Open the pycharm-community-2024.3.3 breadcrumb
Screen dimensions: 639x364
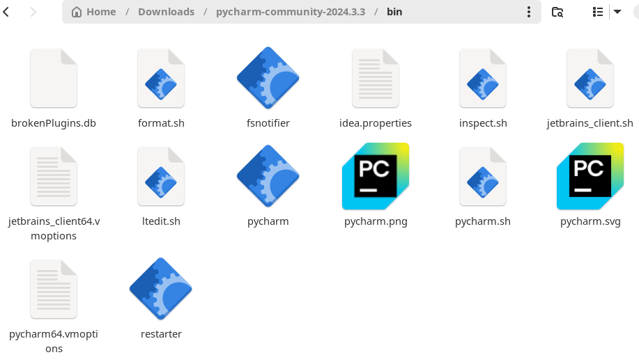tap(291, 12)
